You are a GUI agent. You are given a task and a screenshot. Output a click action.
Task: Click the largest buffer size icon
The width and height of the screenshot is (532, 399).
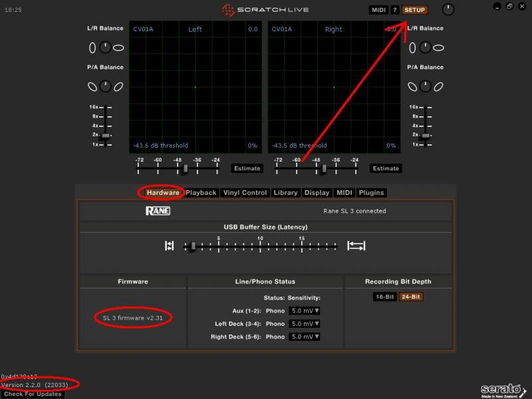(356, 245)
